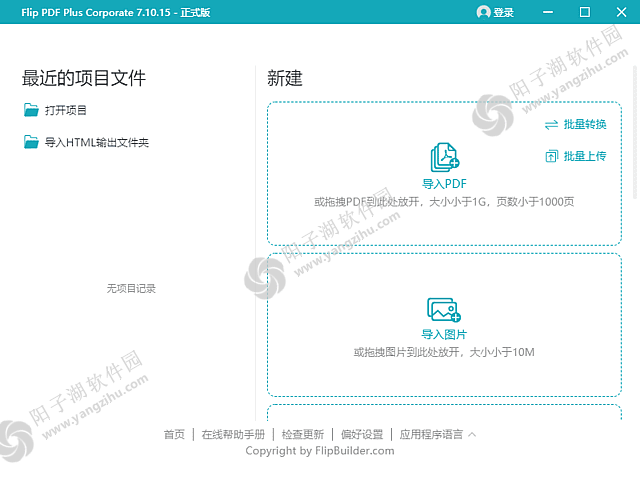Screen dimensions: 640x480
Task: Click the 导入PDF import icon
Action: 444,157
